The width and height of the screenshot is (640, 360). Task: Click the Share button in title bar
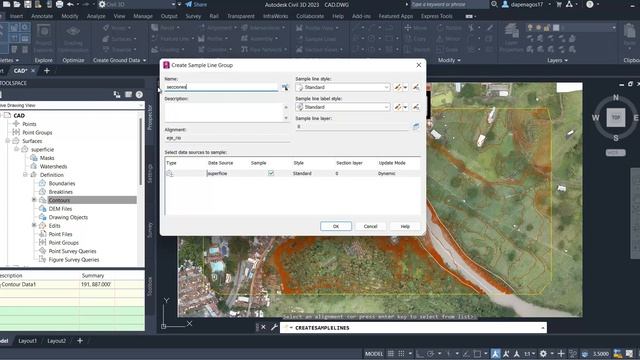pos(196,4)
